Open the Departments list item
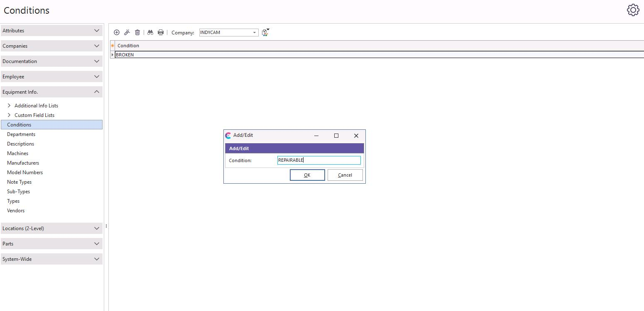This screenshot has width=644, height=311. pos(21,134)
